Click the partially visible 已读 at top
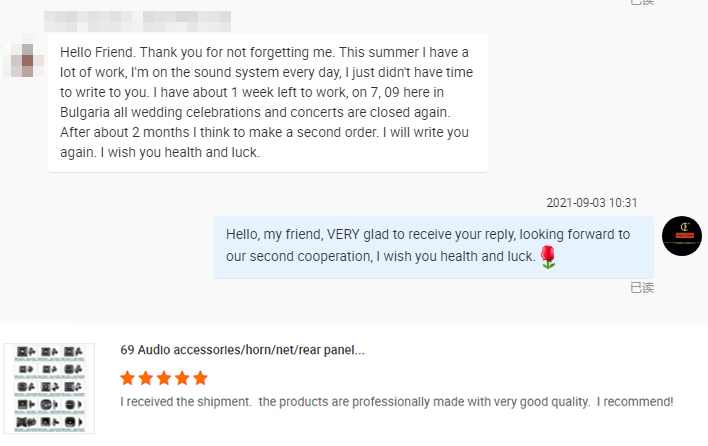The image size is (708, 446). [x=641, y=3]
